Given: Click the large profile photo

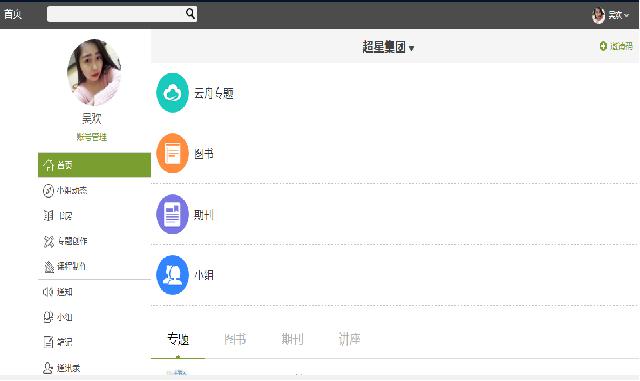Looking at the screenshot, I should click(x=94, y=72).
